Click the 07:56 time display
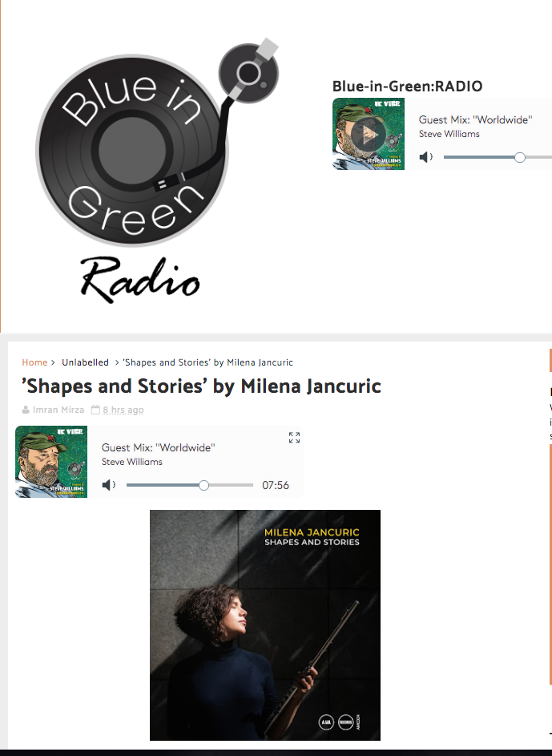The image size is (552, 756). point(276,485)
